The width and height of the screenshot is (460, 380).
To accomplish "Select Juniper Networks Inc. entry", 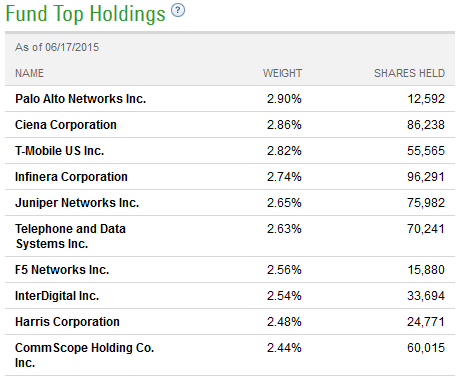I will coord(77,203).
